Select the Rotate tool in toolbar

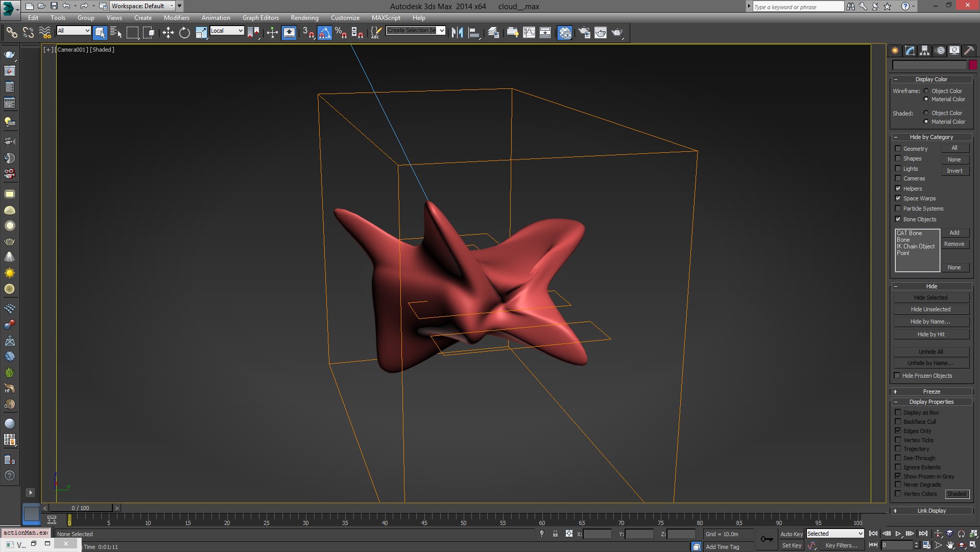[x=184, y=33]
